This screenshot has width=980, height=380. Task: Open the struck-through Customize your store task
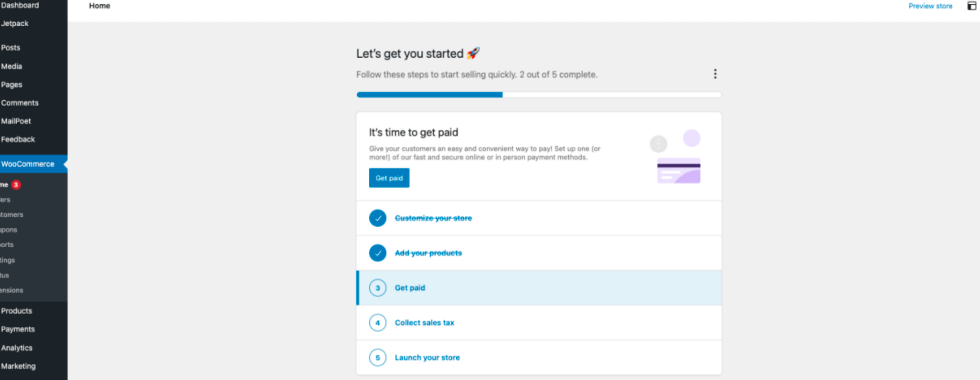pyautogui.click(x=433, y=218)
